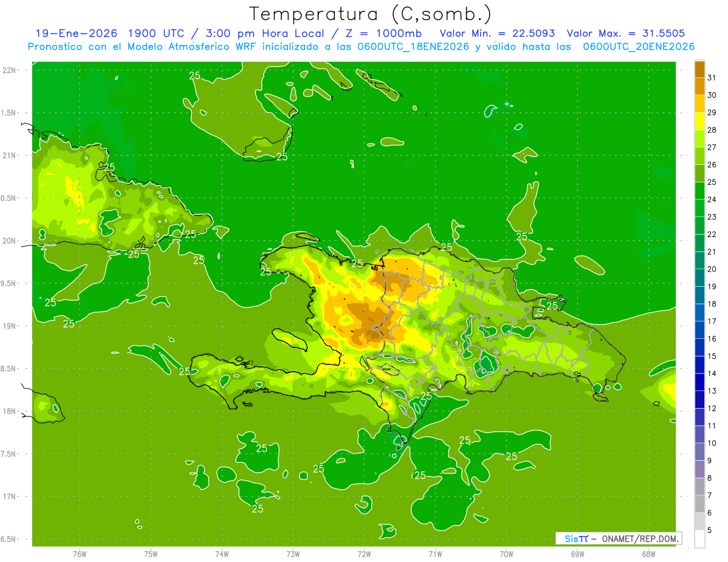This screenshot has width=728, height=562.
Task: Pick the legend swatch between 24 and 25
Action: click(x=699, y=190)
